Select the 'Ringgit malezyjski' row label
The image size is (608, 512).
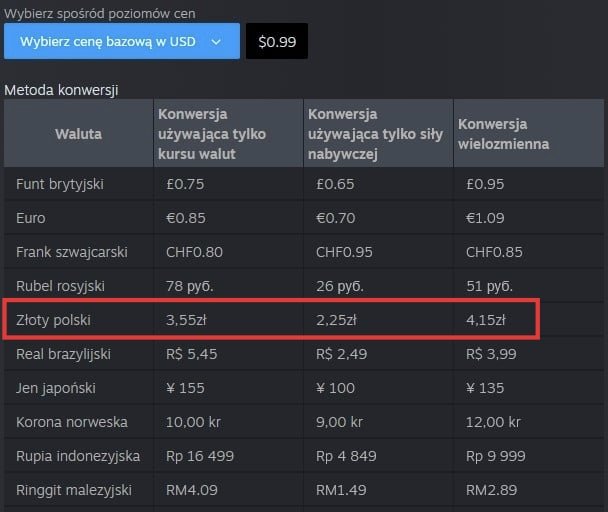click(x=74, y=490)
